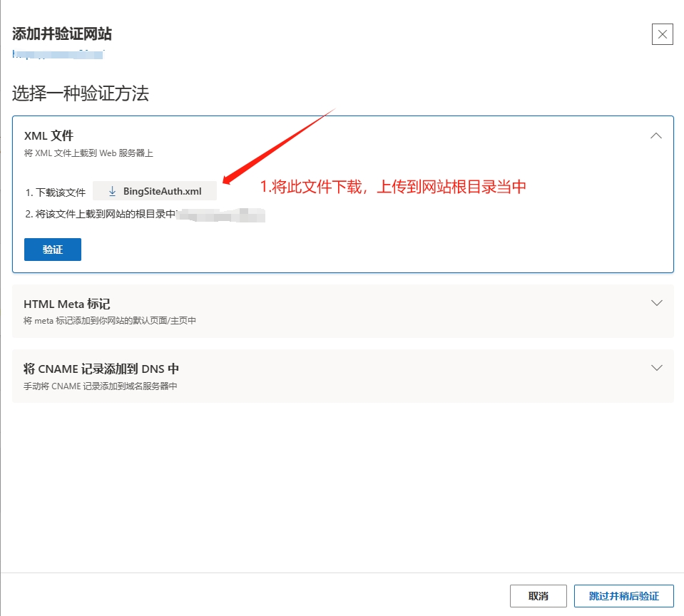Open the blurred site URL link under title
The width and height of the screenshot is (684, 616).
pos(58,54)
